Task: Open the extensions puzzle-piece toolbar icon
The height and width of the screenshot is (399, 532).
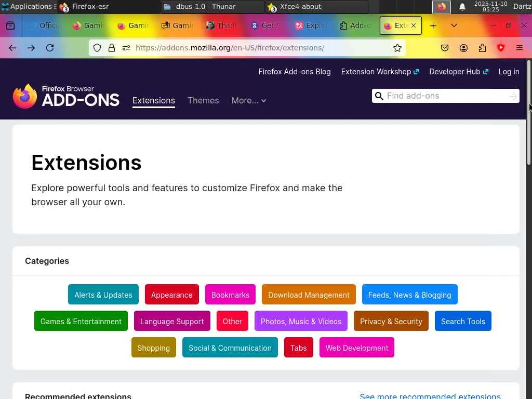Action: tap(482, 48)
